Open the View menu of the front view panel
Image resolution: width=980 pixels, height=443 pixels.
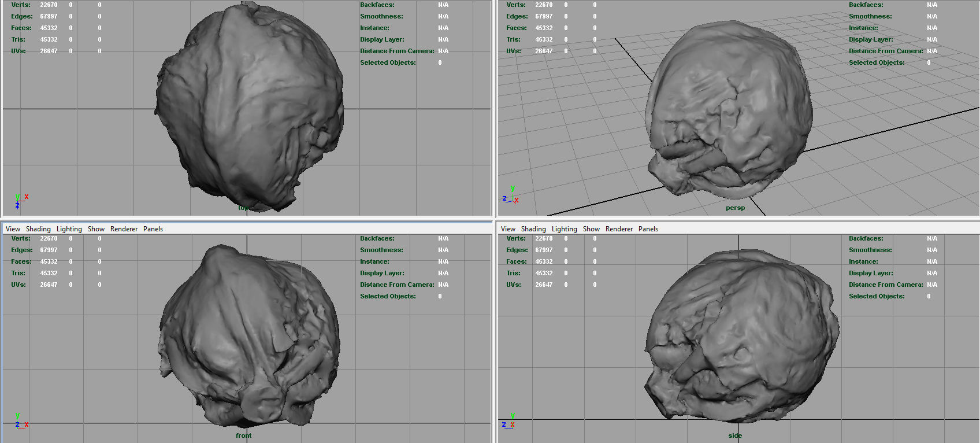pos(13,229)
